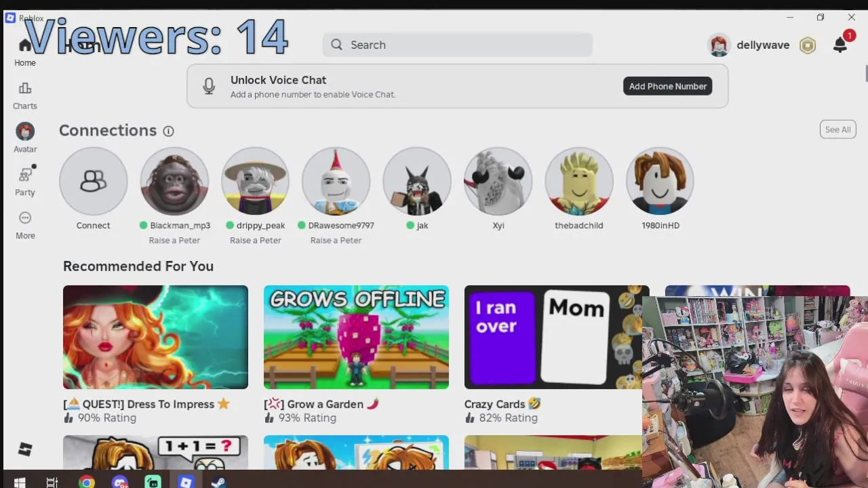Open the More sidebar menu
The width and height of the screenshot is (868, 488).
coord(25,218)
